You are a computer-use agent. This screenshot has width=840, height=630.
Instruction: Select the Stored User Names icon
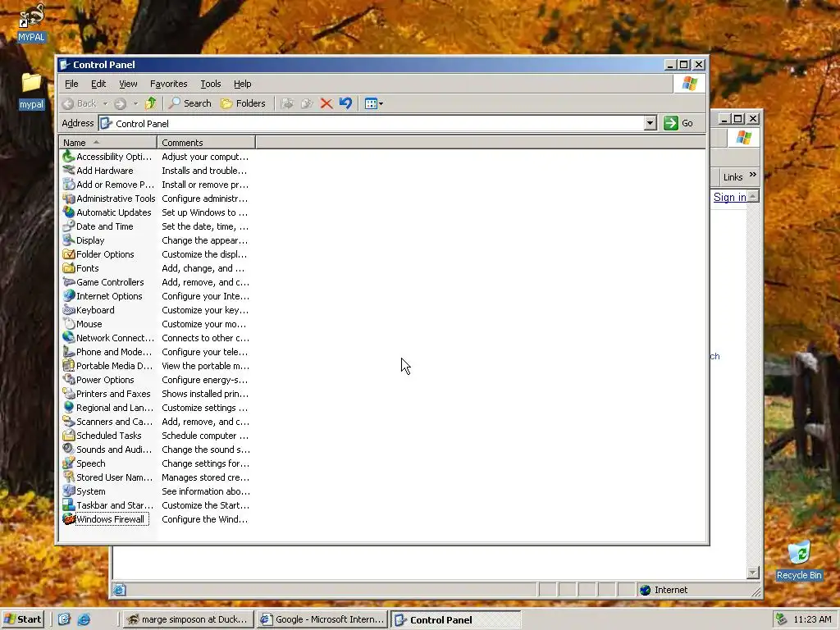pos(69,477)
